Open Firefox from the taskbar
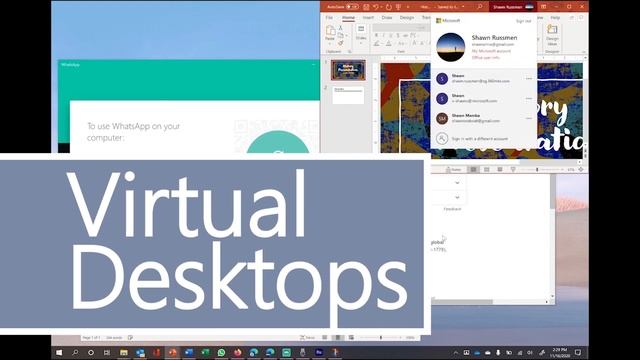The width and height of the screenshot is (640, 360). 238,352
